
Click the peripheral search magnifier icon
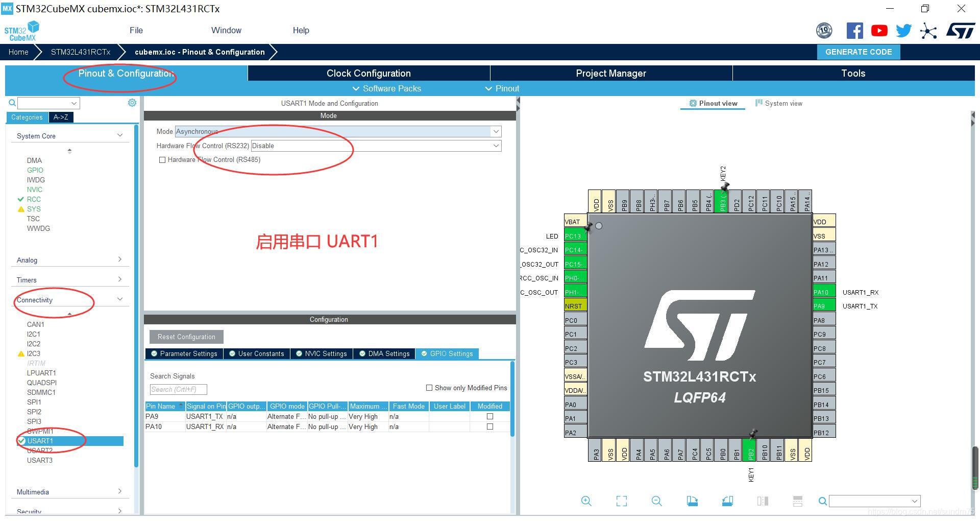coord(12,103)
